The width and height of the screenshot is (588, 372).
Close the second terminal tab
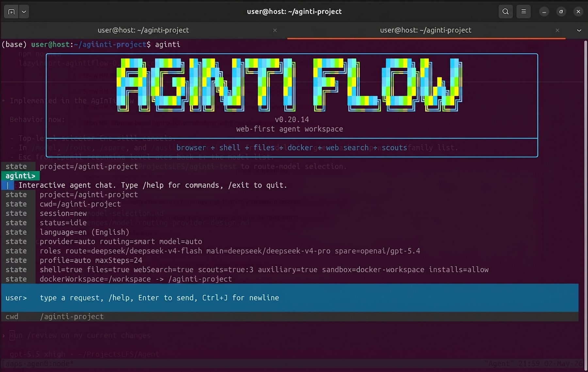(557, 30)
